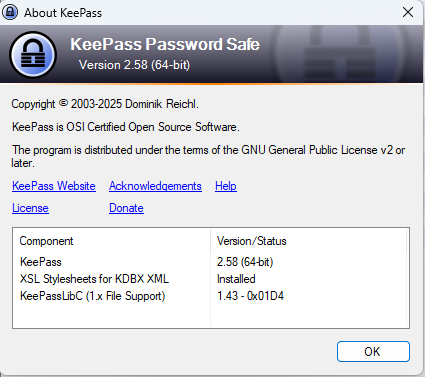Click the Component column header
The image size is (425, 377).
tap(112, 241)
